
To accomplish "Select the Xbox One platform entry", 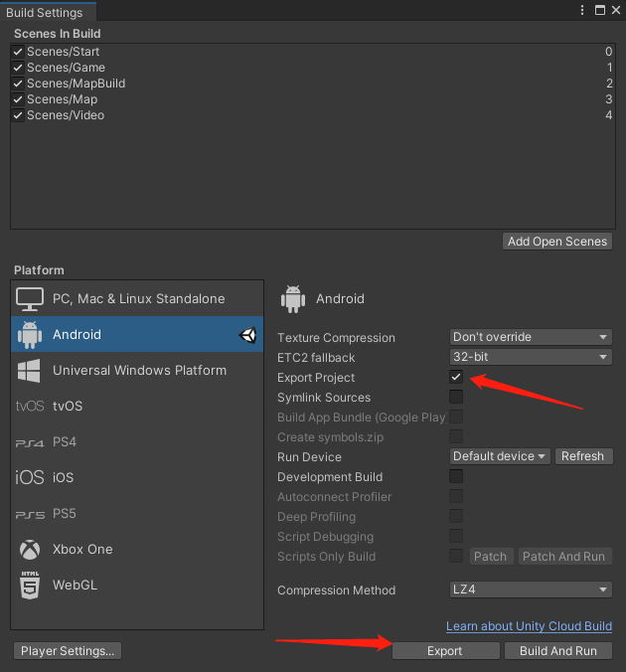I will coord(137,550).
